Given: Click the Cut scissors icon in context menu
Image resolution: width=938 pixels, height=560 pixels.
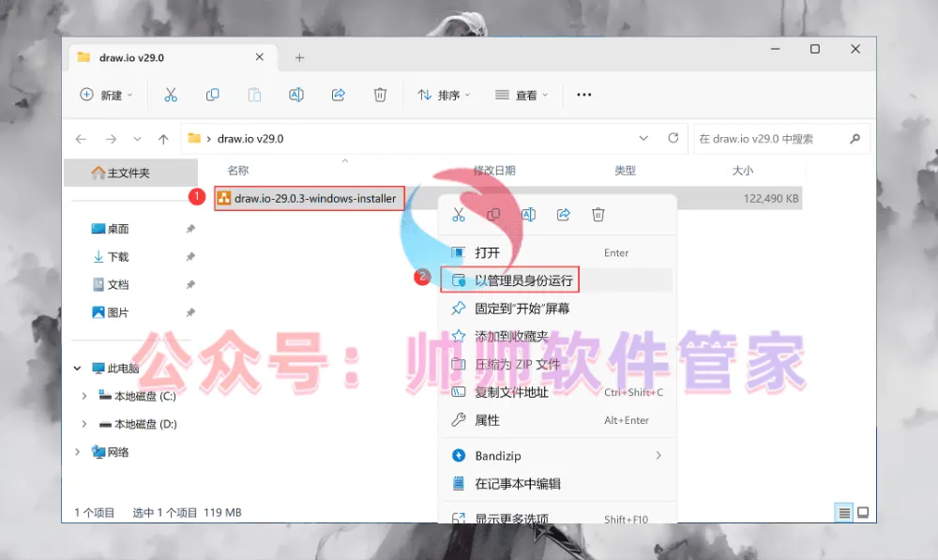Looking at the screenshot, I should tap(459, 215).
